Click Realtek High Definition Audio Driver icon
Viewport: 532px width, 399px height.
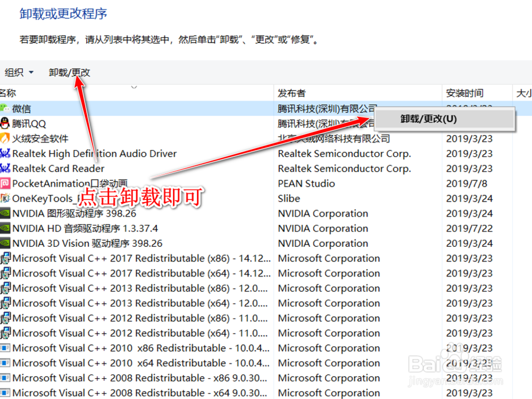click(x=5, y=153)
